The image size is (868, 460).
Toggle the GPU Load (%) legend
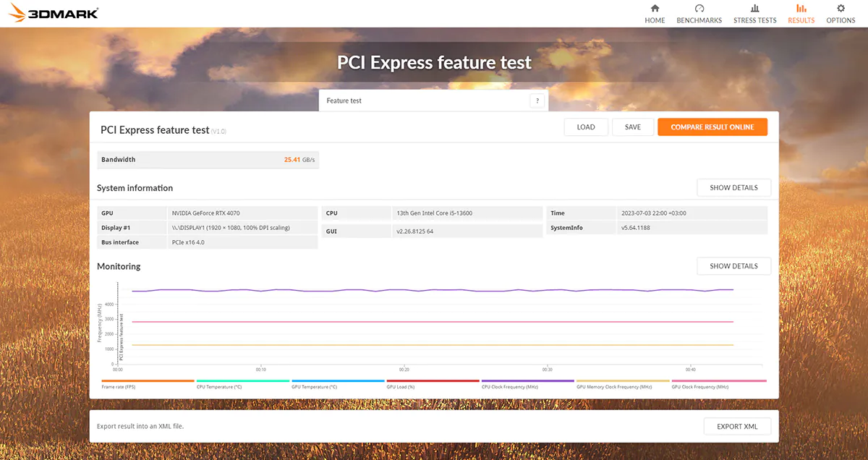[x=433, y=384]
